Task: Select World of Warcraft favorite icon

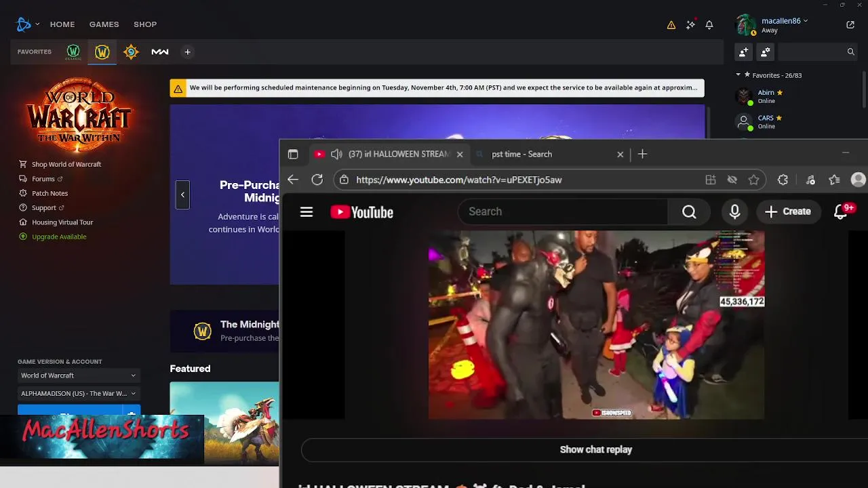Action: tap(102, 52)
